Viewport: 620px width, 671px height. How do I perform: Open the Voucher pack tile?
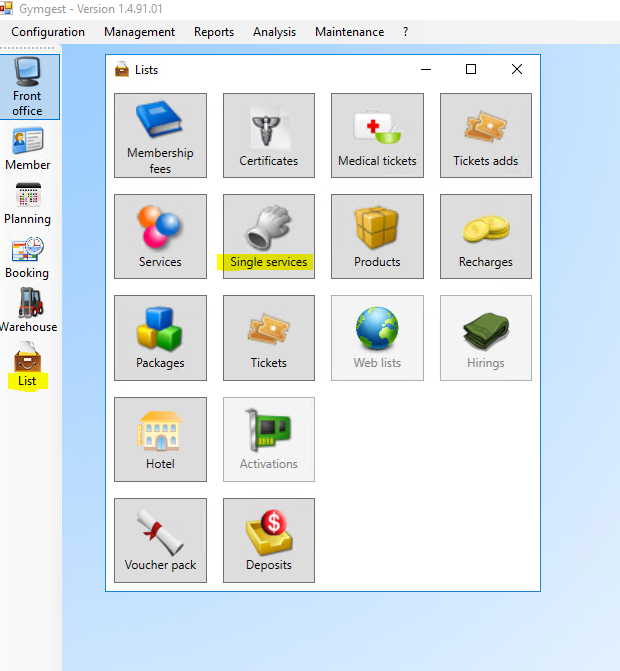click(160, 540)
